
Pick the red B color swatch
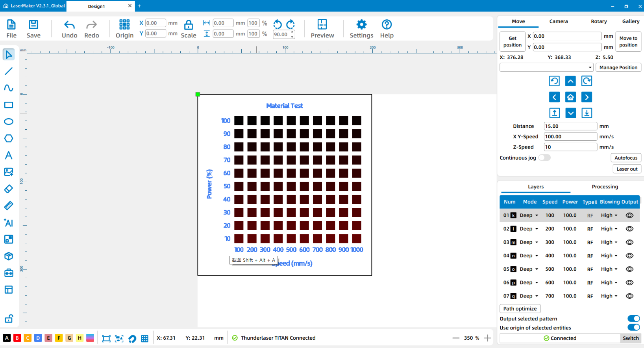(17, 338)
